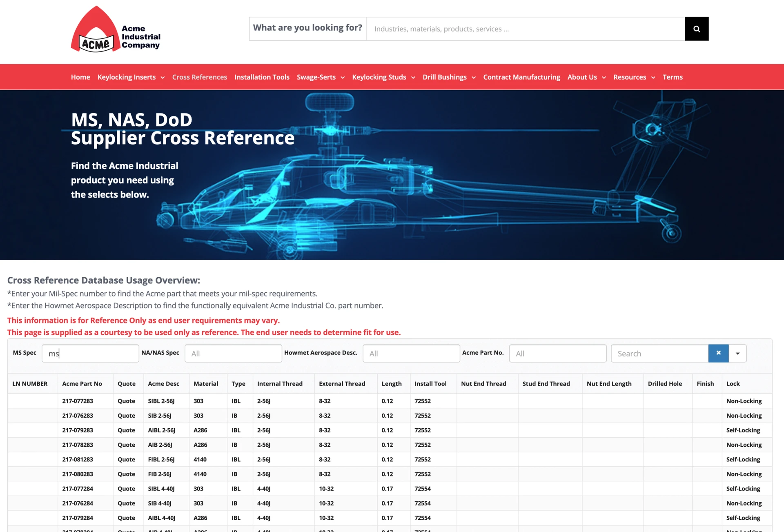Expand the Keylocking Inserts menu chevron
The image size is (784, 532).
pos(163,78)
